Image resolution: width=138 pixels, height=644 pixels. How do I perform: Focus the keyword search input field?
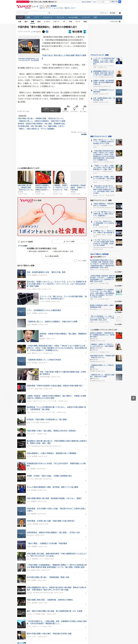pos(32,13)
